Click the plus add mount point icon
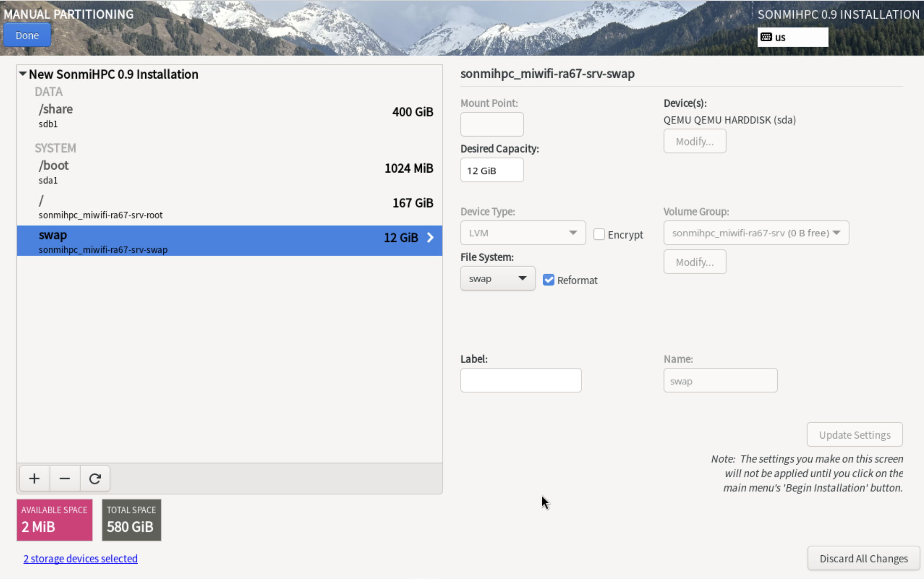Image resolution: width=924 pixels, height=579 pixels. pos(34,478)
